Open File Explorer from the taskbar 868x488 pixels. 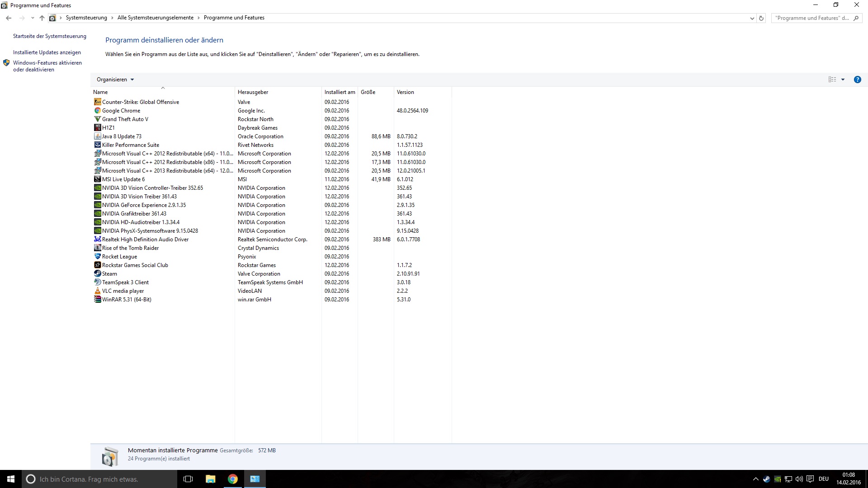coord(210,479)
